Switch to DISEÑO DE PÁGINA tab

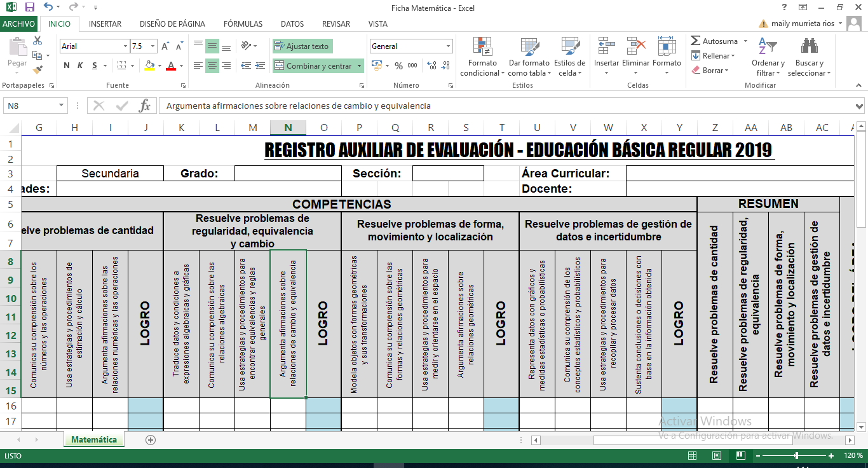pos(172,24)
